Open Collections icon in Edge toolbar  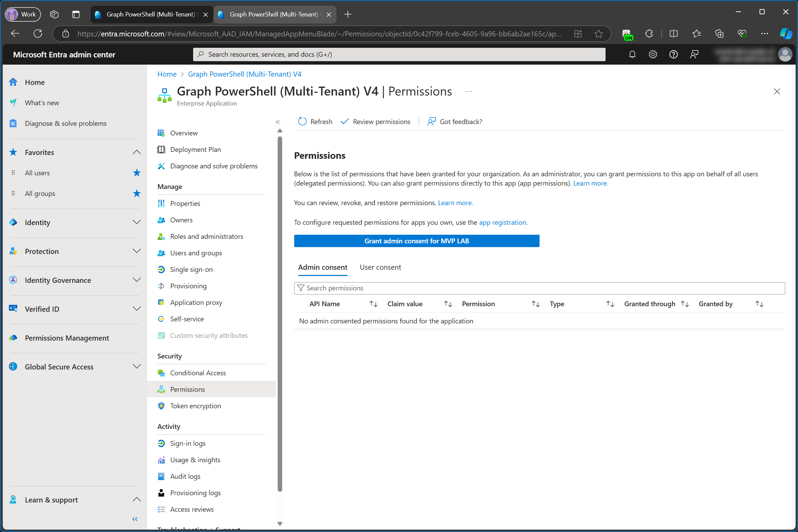pyautogui.click(x=719, y=34)
